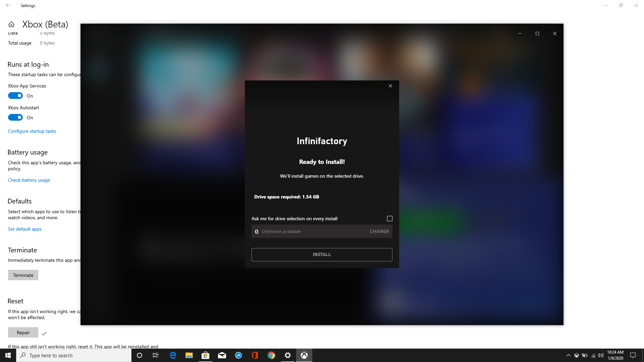Open Check battery usage link
Image resolution: width=644 pixels, height=362 pixels.
tap(29, 180)
